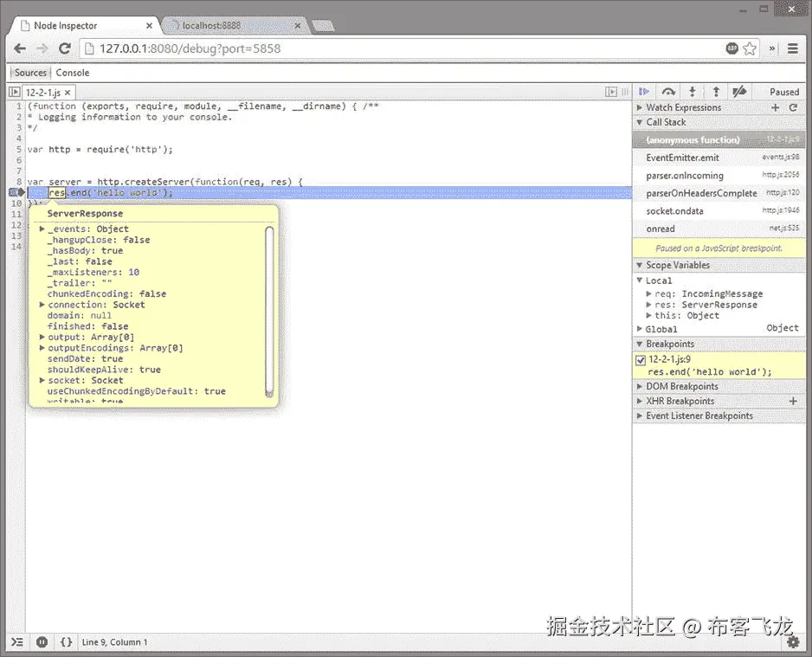Image resolution: width=812 pixels, height=657 pixels.
Task: Step over the next function call
Action: (668, 92)
